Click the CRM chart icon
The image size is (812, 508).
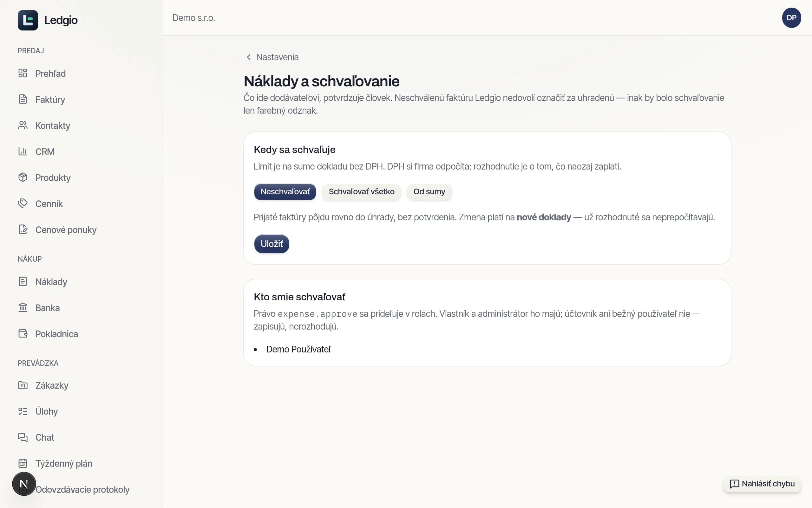click(x=23, y=151)
